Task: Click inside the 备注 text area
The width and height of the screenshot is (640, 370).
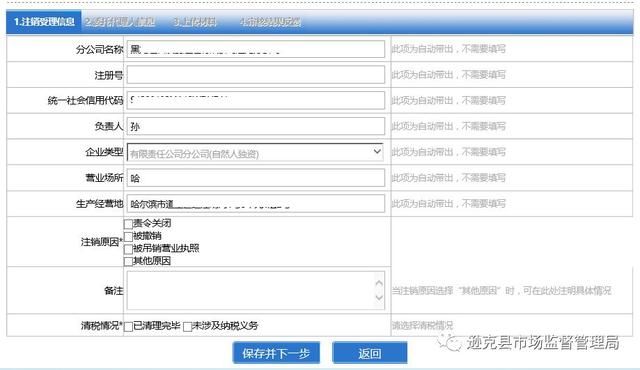Action: pos(256,290)
